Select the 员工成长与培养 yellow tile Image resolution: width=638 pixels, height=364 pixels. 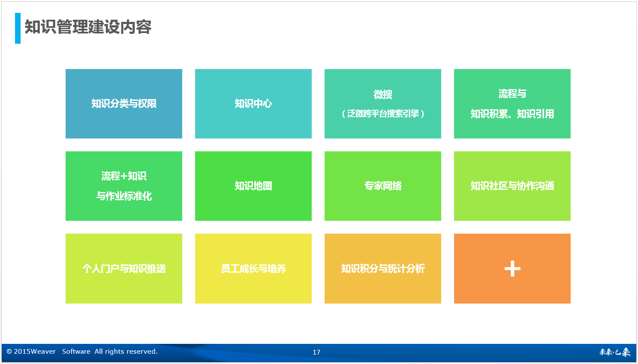click(253, 269)
